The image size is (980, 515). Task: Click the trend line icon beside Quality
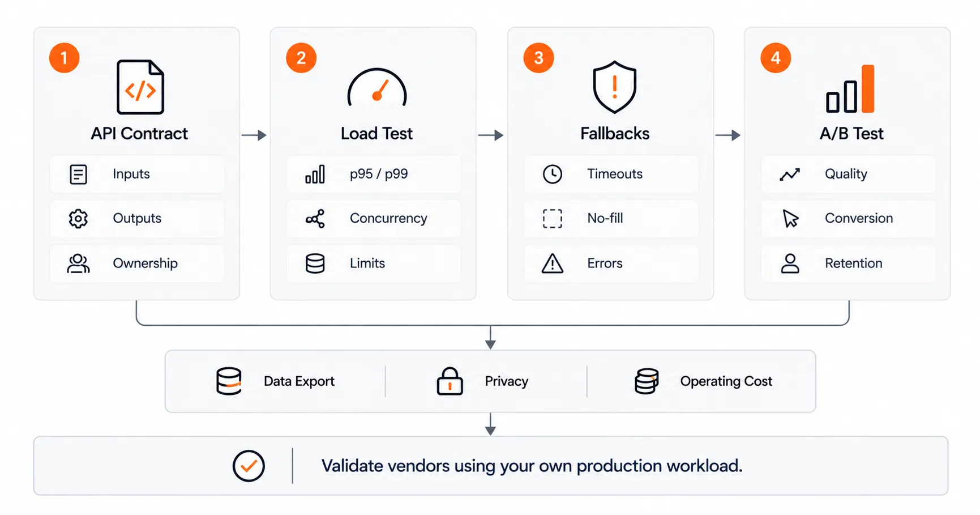tap(790, 174)
